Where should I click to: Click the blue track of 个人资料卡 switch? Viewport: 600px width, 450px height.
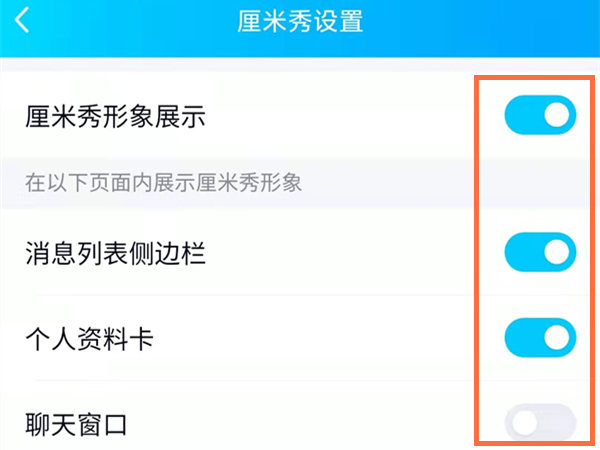click(x=522, y=338)
